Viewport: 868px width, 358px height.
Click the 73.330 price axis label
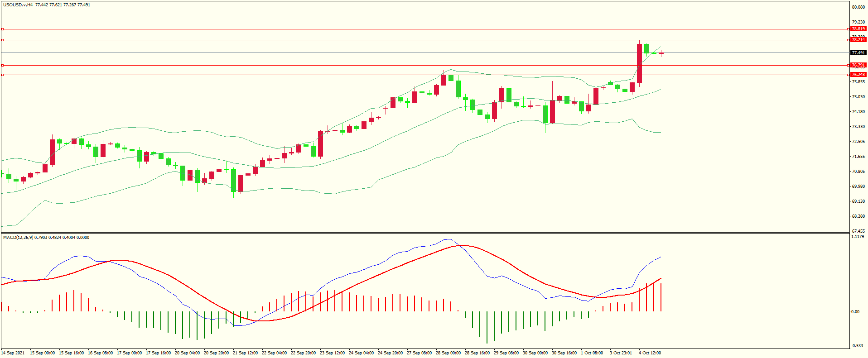[x=858, y=127]
